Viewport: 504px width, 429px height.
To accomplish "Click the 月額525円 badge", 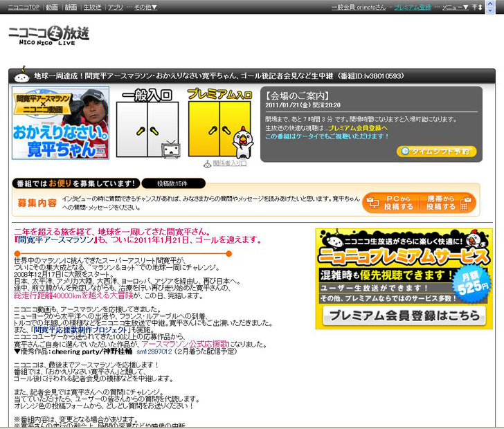I will [472, 284].
